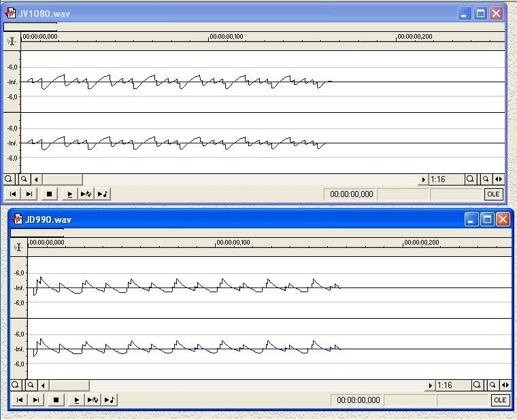The image size is (517, 420).
Task: Minimize the JD990.wav window
Action: coord(471,220)
